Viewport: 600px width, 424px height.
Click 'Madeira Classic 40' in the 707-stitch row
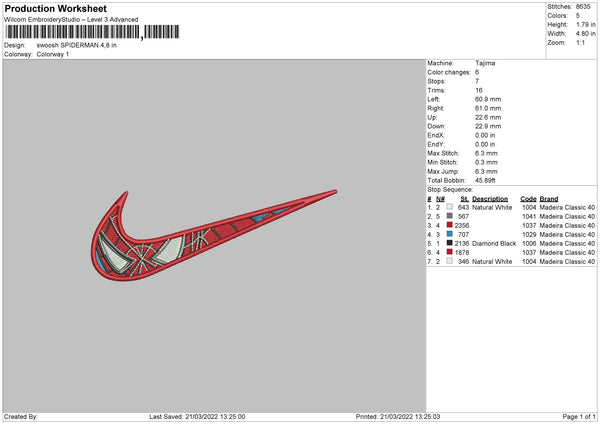[x=567, y=235]
